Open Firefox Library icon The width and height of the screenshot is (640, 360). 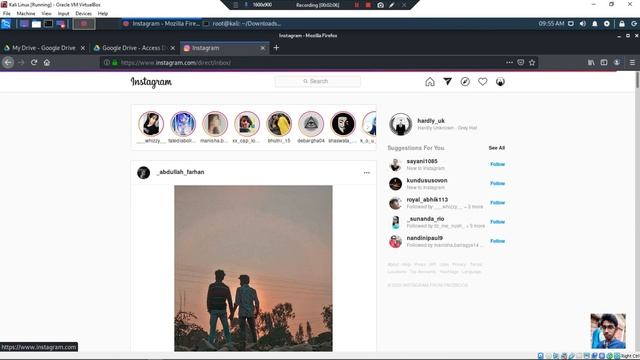point(591,62)
